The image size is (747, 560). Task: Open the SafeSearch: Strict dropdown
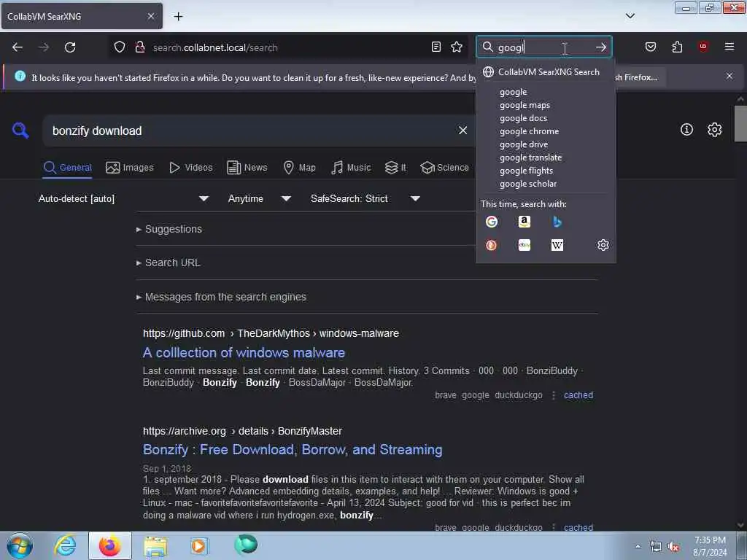click(x=365, y=198)
